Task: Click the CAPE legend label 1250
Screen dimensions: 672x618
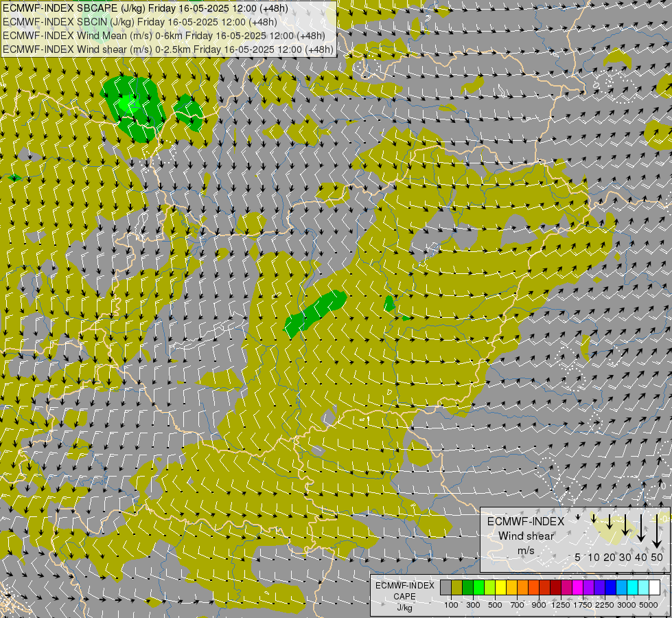Action: coord(561,605)
